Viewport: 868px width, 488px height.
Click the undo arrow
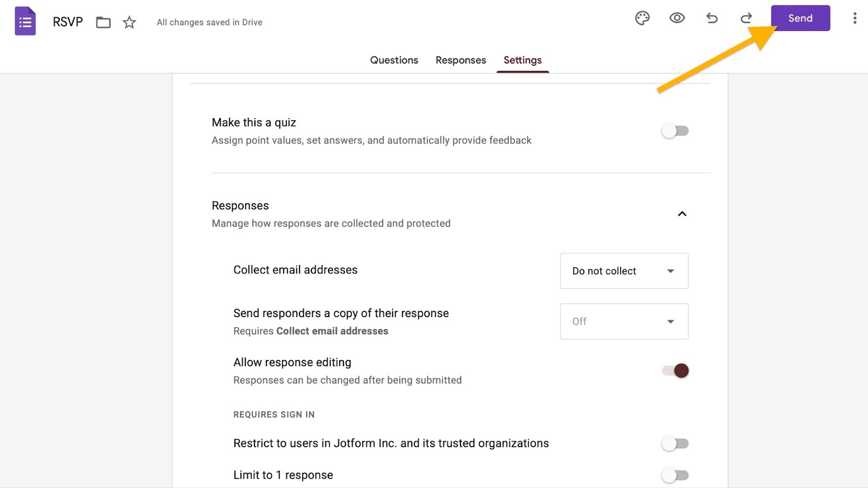[x=712, y=18]
